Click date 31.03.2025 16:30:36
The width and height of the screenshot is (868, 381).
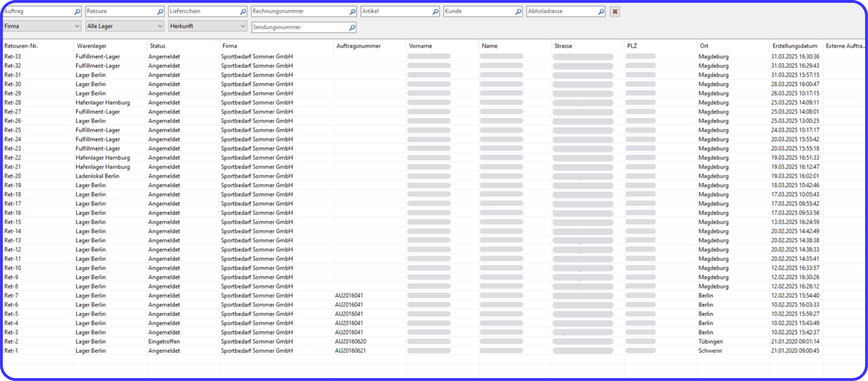[x=795, y=56]
